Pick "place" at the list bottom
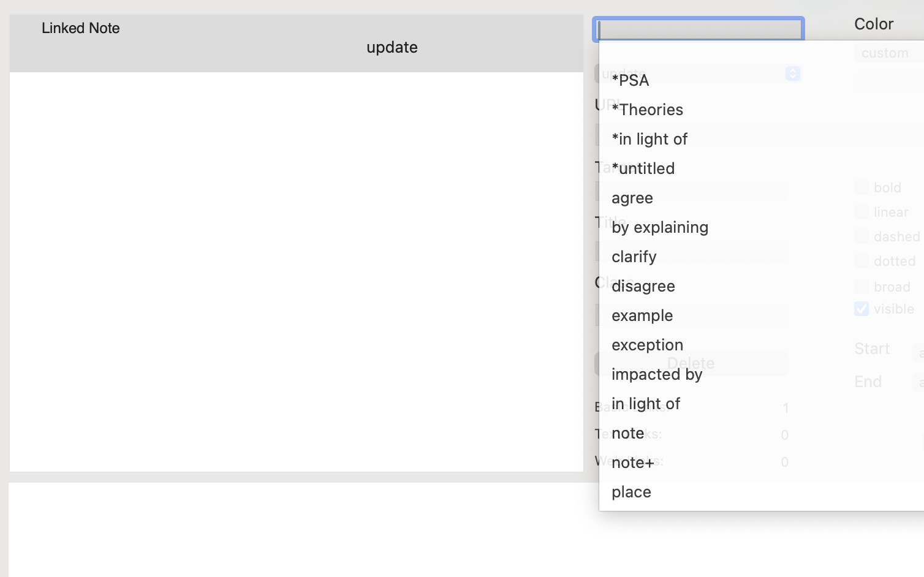 click(x=631, y=492)
